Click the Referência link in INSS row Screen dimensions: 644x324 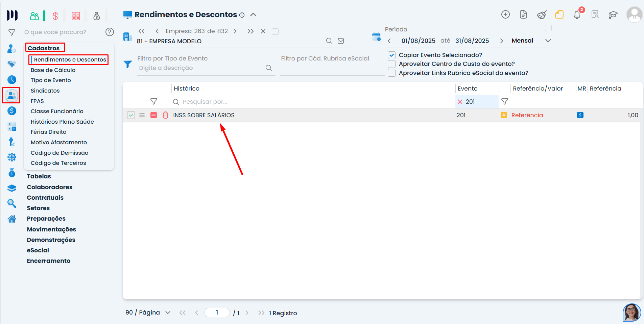point(527,115)
